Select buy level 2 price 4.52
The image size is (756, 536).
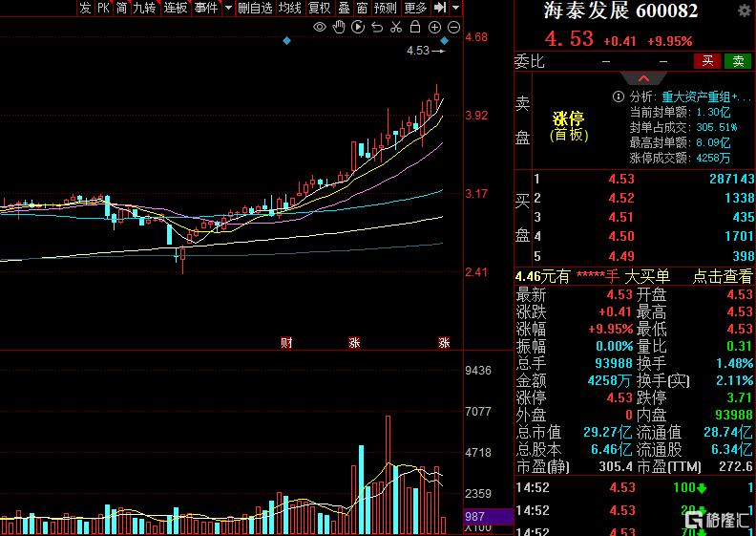[621, 198]
